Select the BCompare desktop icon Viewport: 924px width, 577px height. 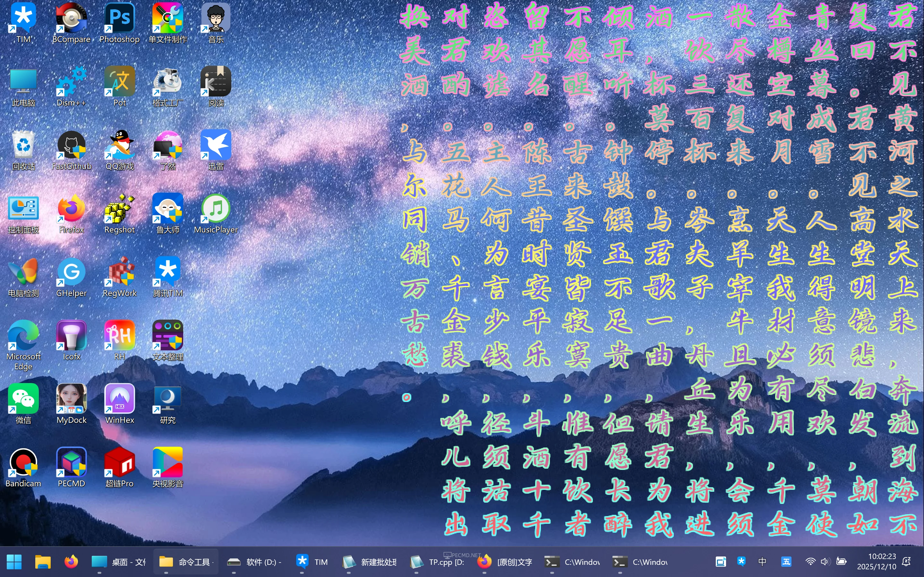(71, 18)
